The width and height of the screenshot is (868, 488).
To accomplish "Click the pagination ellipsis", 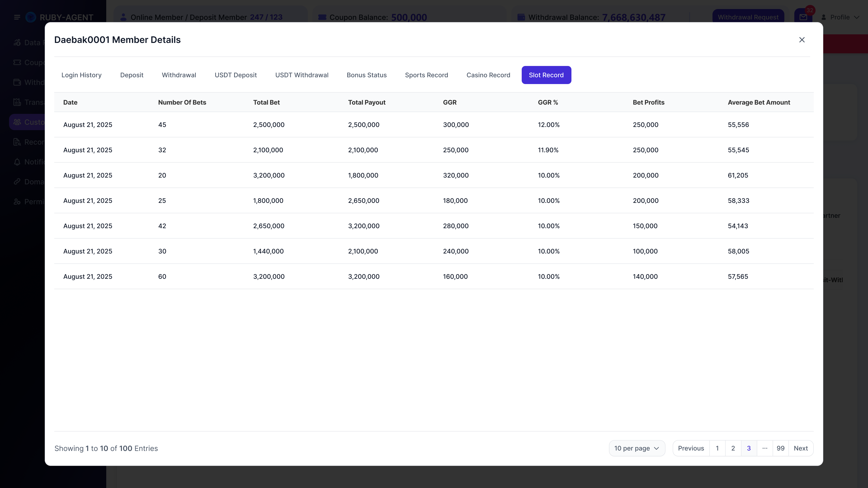I will pyautogui.click(x=764, y=448).
